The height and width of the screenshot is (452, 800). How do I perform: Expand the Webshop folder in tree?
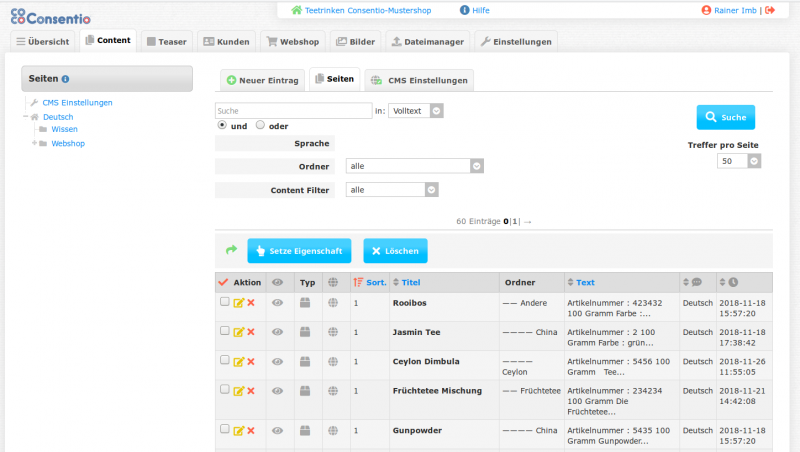33,143
